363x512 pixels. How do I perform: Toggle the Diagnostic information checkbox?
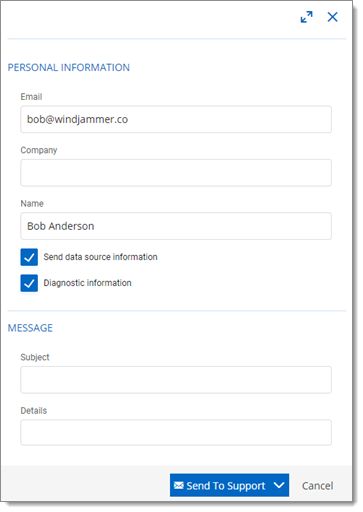pyautogui.click(x=29, y=283)
